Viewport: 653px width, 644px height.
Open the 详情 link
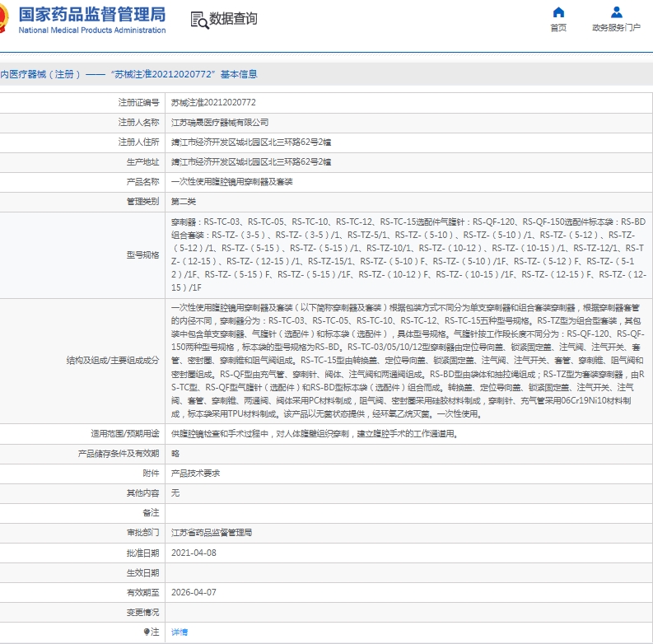(x=179, y=632)
